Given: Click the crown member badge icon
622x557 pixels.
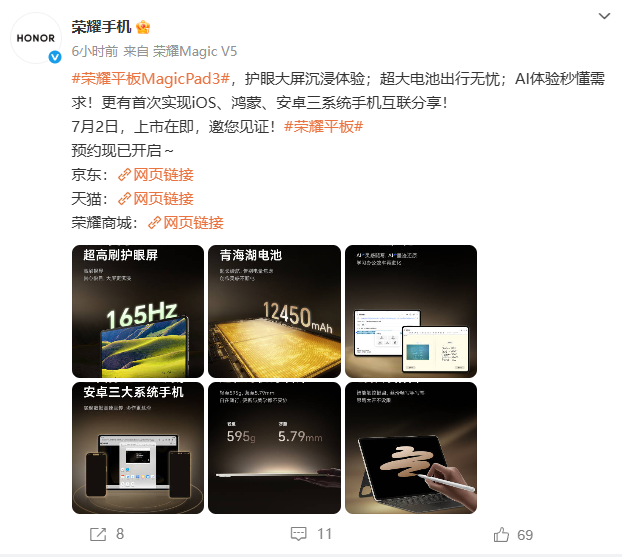Looking at the screenshot, I should (143, 27).
